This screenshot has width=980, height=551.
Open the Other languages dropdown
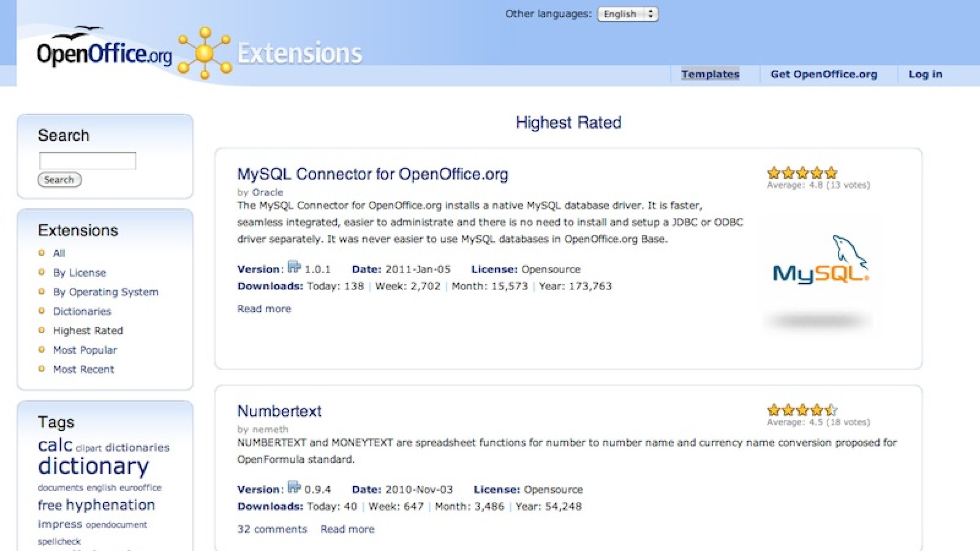tap(627, 14)
